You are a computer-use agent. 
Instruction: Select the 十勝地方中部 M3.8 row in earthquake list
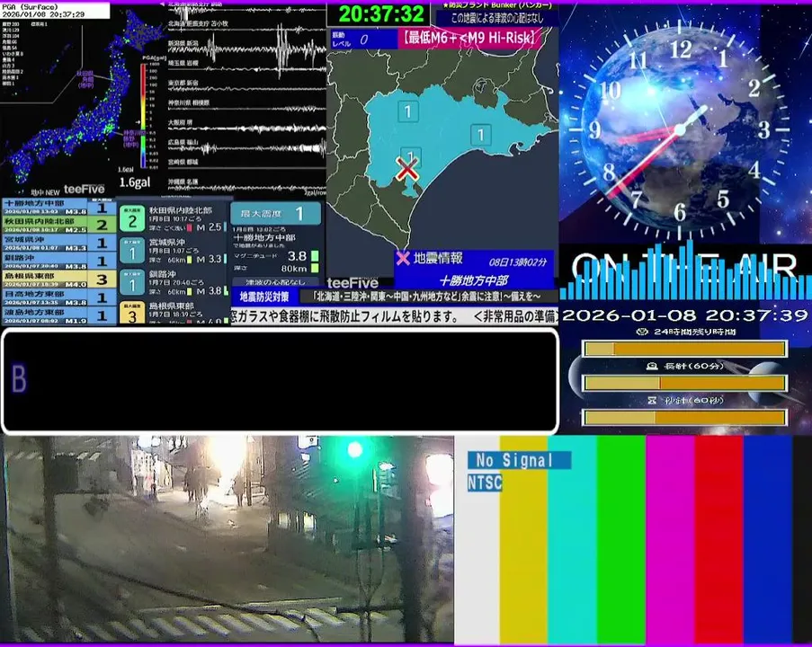point(59,207)
